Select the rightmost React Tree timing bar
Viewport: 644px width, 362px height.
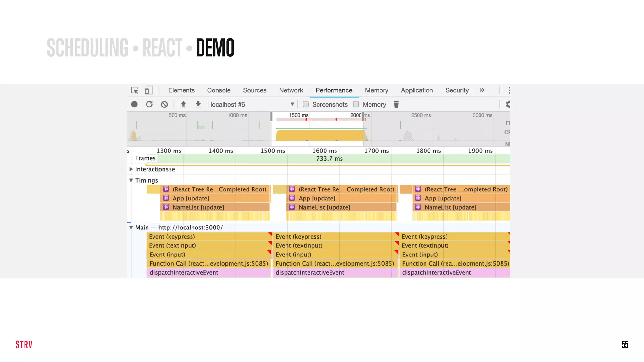461,189
